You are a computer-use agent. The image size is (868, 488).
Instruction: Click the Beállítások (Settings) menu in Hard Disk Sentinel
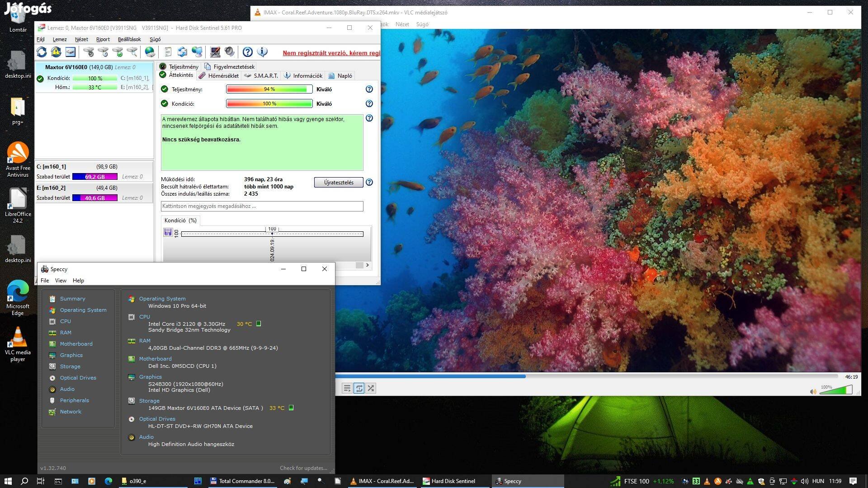point(129,40)
